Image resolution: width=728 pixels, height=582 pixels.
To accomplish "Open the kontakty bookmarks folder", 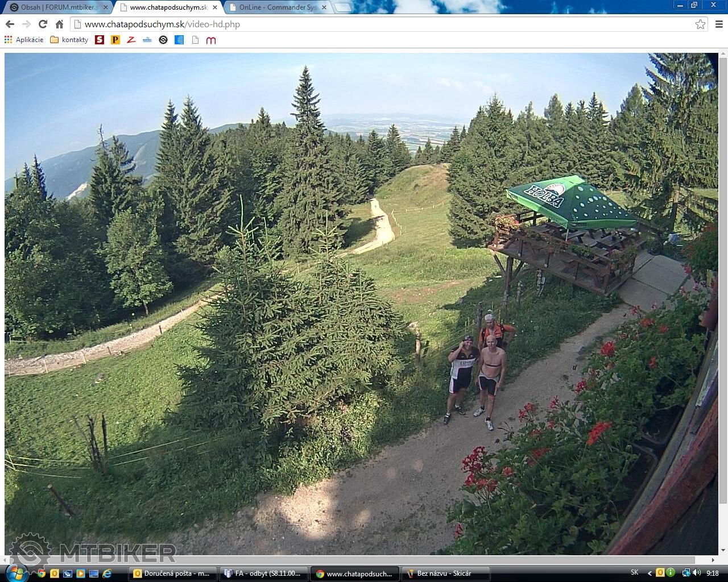I will (69, 40).
